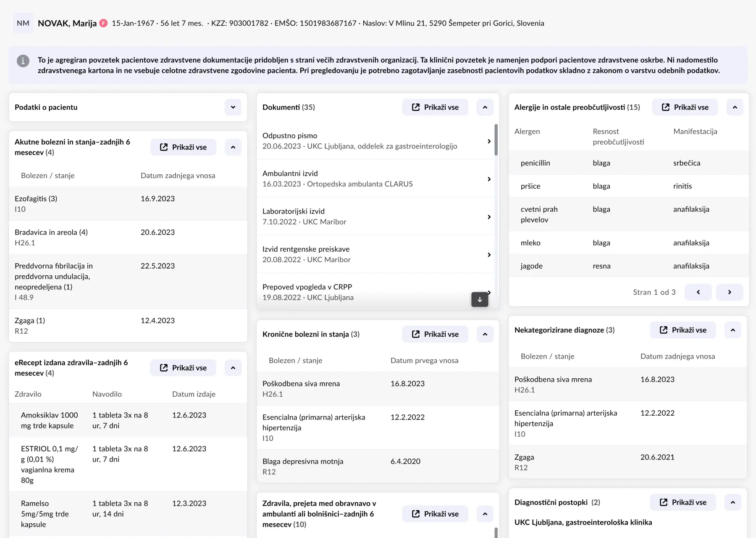Screen dimensions: 756x538
Task: Open the Odpustno pismo document arrow
Action: (489, 141)
